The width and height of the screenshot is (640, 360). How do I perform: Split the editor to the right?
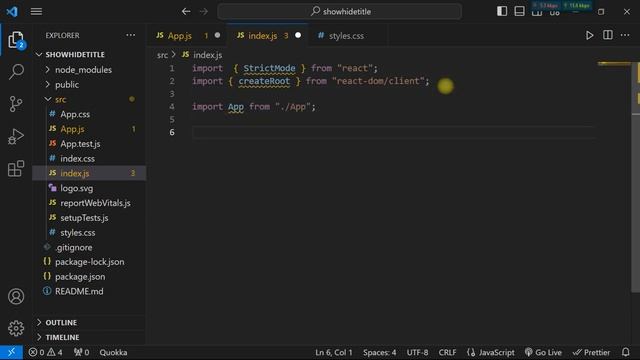coord(608,36)
